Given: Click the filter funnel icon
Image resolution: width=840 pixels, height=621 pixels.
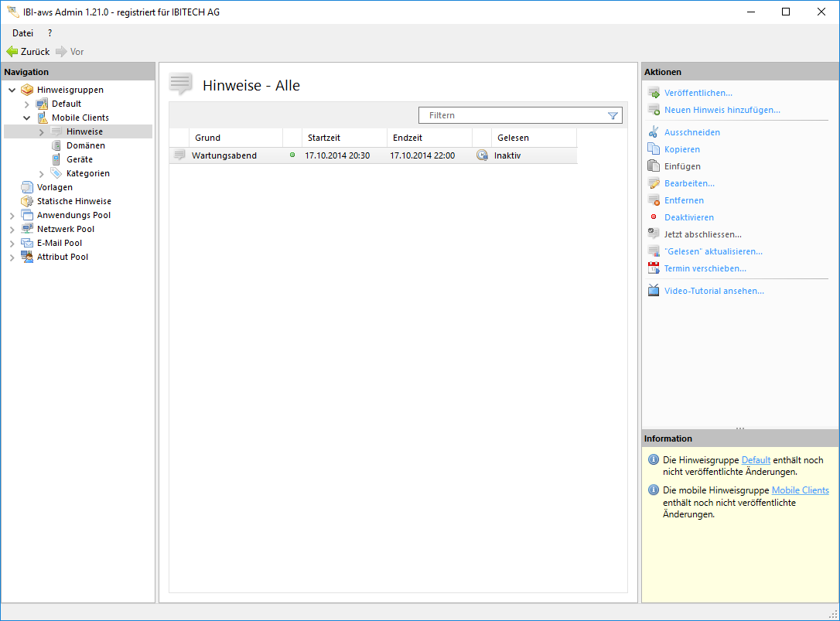Looking at the screenshot, I should pos(613,116).
